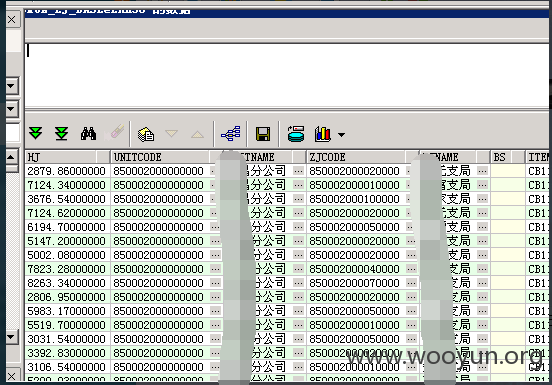Click the empty BS cell in 2879.86000000 row

tap(507, 171)
